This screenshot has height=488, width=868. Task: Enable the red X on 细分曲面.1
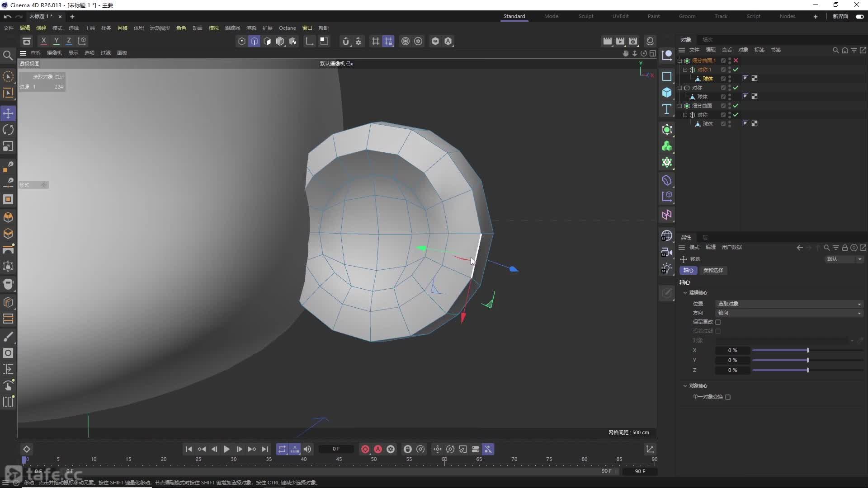coord(736,61)
